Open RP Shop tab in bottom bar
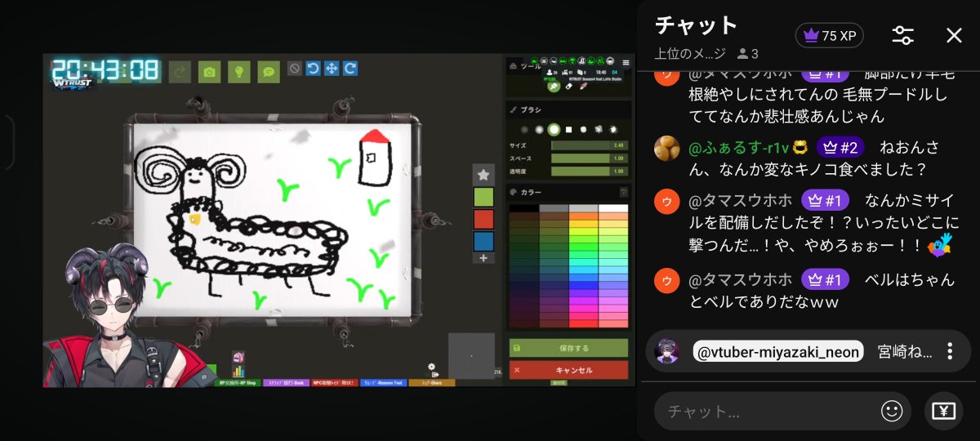980x441 pixels. 238,382
